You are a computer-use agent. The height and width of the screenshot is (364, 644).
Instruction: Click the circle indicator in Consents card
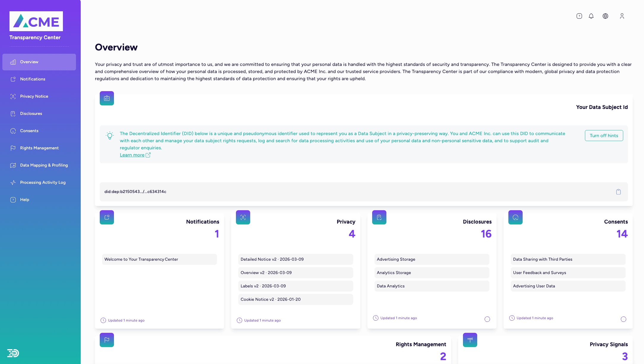623,319
